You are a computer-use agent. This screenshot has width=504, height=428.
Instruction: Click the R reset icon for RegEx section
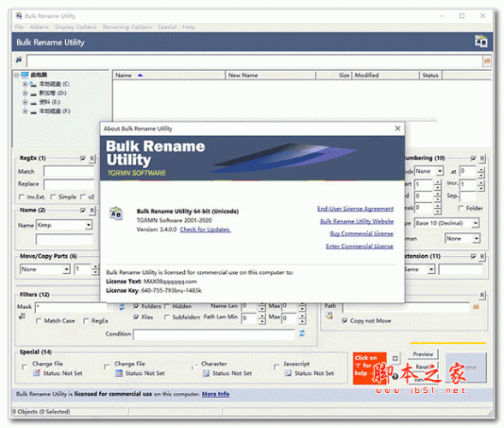pos(92,158)
